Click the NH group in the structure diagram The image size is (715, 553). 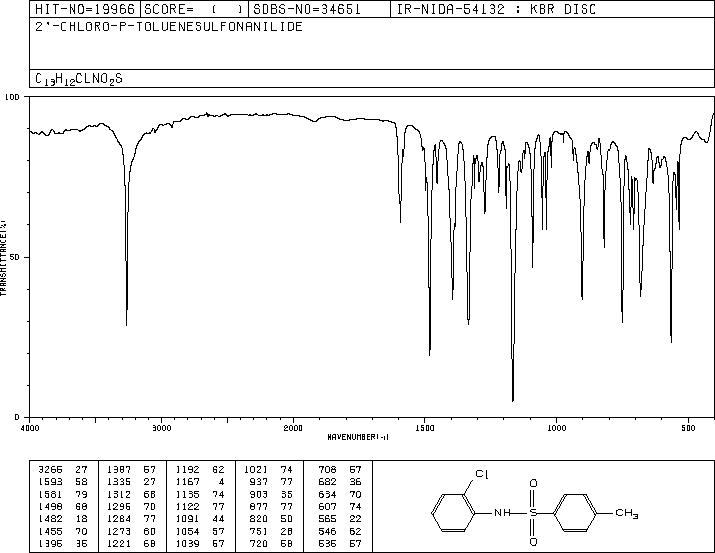(x=503, y=513)
